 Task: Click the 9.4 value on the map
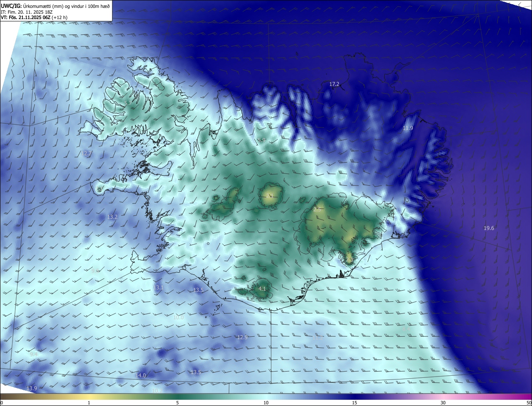click(34, 354)
